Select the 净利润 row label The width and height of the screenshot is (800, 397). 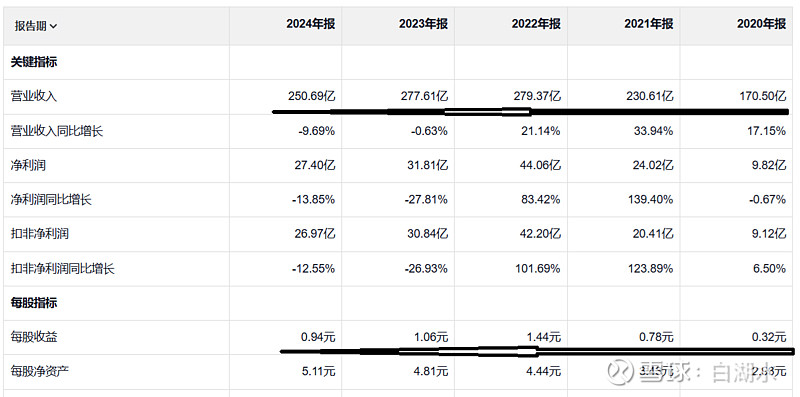[x=28, y=165]
